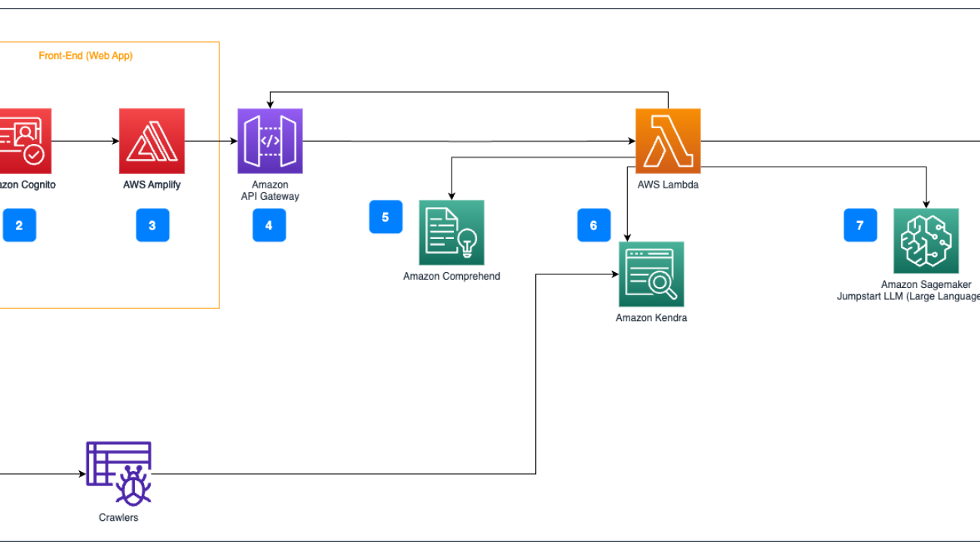Screen dimensions: 980x551
Task: Click the "Crawlers" caption
Action: (x=119, y=518)
